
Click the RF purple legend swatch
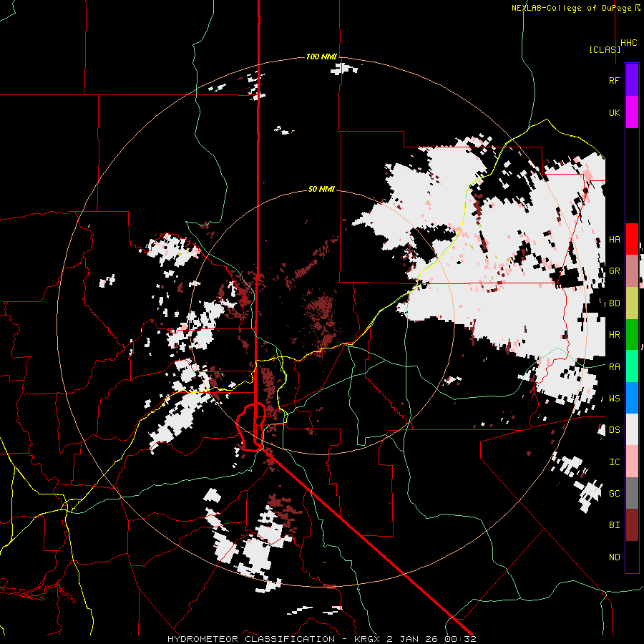point(632,80)
